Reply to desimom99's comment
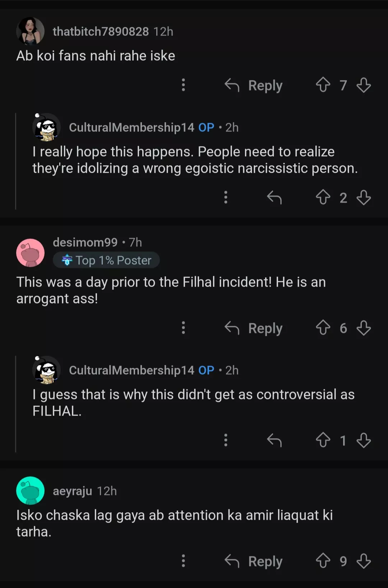388x588 pixels. [254, 328]
